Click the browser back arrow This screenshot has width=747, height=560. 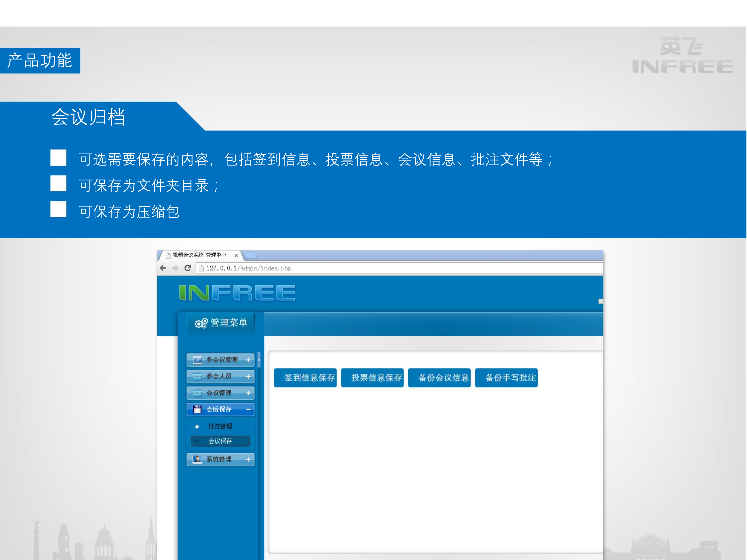163,268
